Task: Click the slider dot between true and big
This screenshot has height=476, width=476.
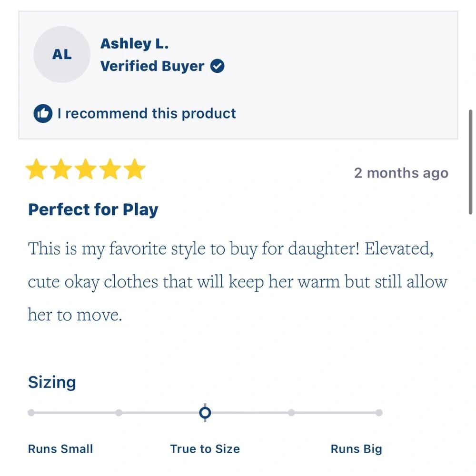Action: (291, 413)
